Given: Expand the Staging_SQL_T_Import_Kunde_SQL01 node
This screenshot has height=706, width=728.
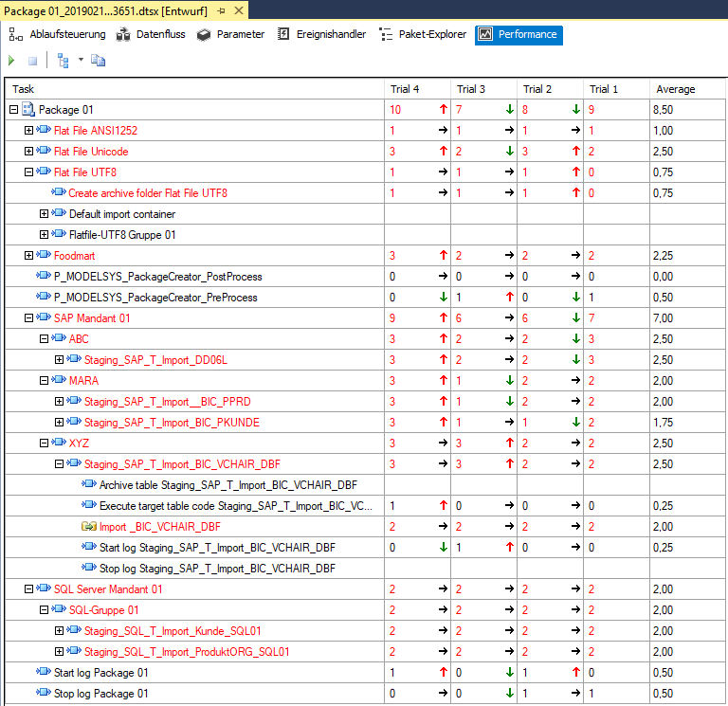Looking at the screenshot, I should 59,631.
